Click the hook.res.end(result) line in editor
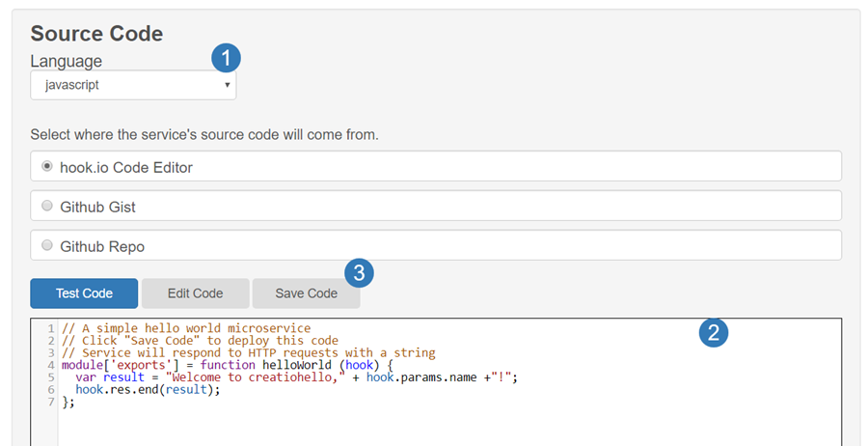 point(148,390)
